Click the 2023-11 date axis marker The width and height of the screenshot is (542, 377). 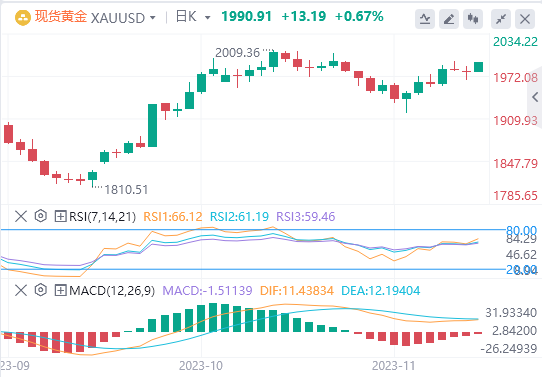(394, 366)
